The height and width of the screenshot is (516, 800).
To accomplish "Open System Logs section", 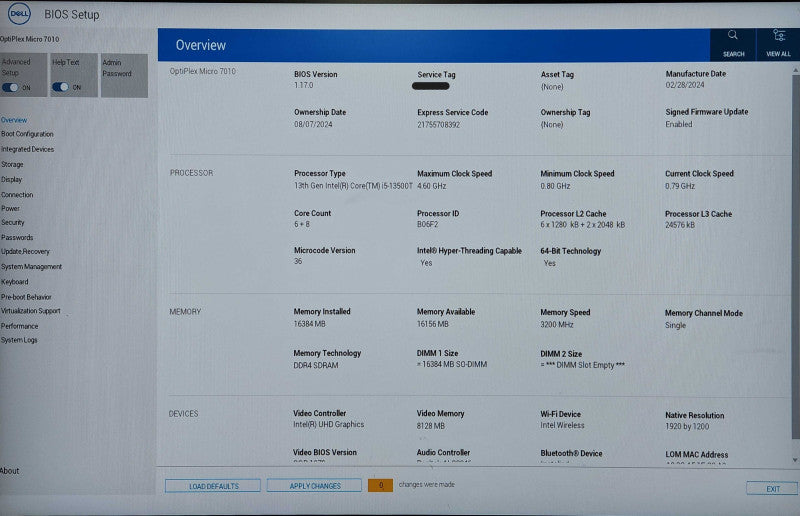I will point(19,340).
